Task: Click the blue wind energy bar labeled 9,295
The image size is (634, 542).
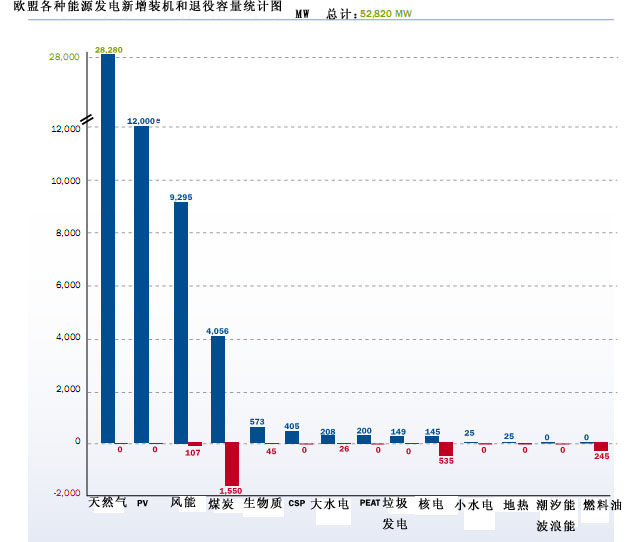Action: click(x=181, y=322)
